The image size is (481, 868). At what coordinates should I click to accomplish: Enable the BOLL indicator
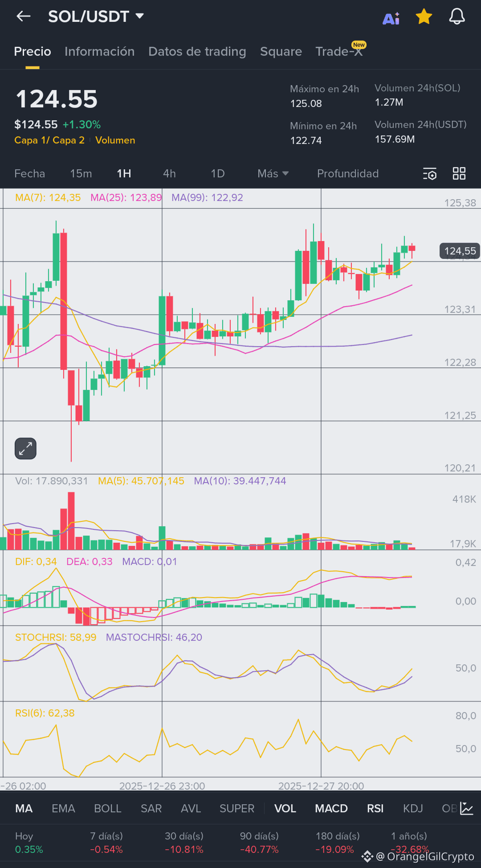tap(107, 808)
